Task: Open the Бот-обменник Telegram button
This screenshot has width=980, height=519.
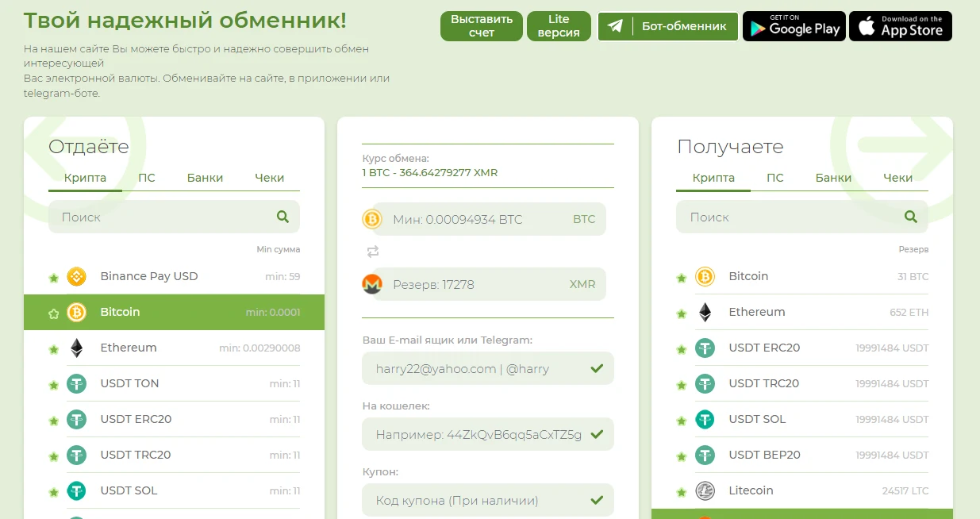Action: click(x=667, y=26)
